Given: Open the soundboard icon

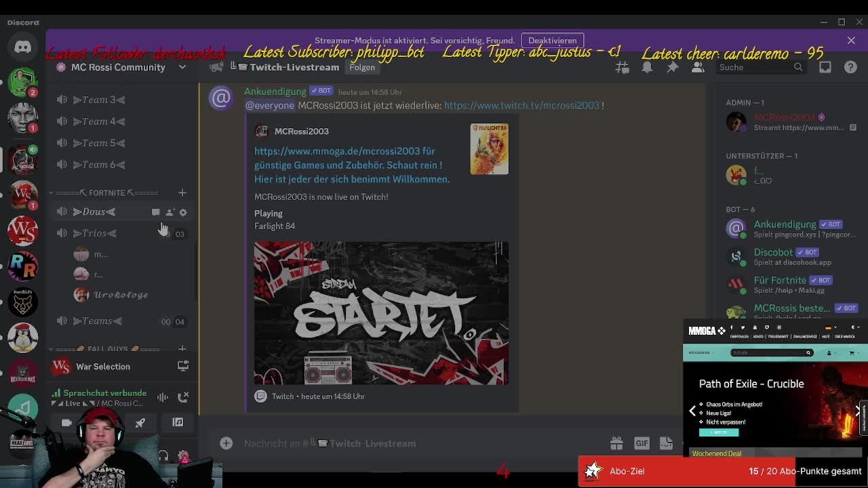Looking at the screenshot, I should (178, 423).
